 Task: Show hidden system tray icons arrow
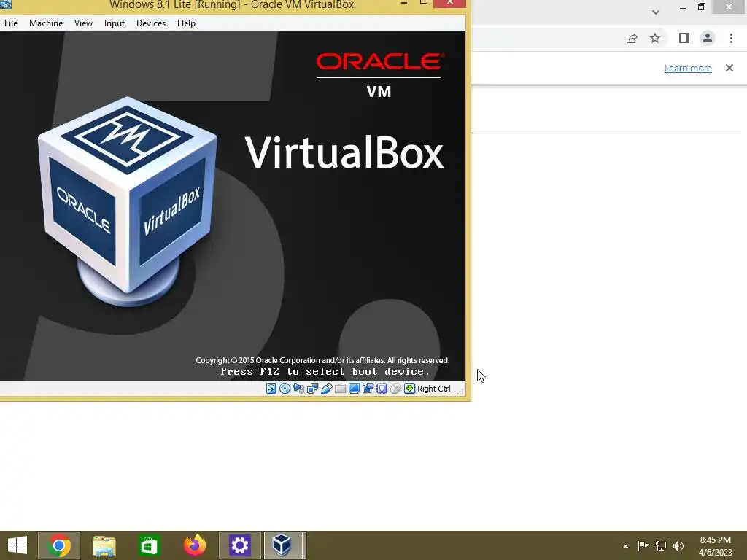tap(625, 546)
